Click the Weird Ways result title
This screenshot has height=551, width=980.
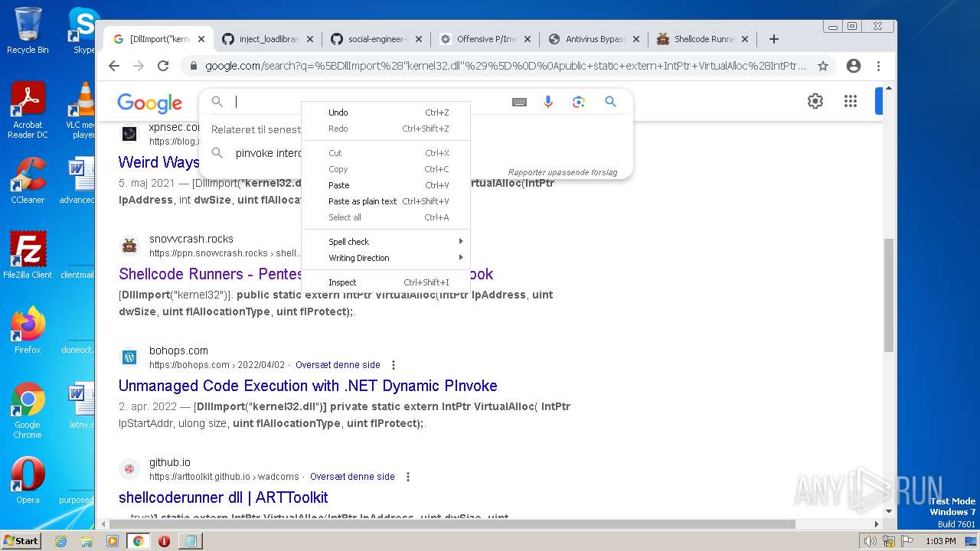[158, 162]
